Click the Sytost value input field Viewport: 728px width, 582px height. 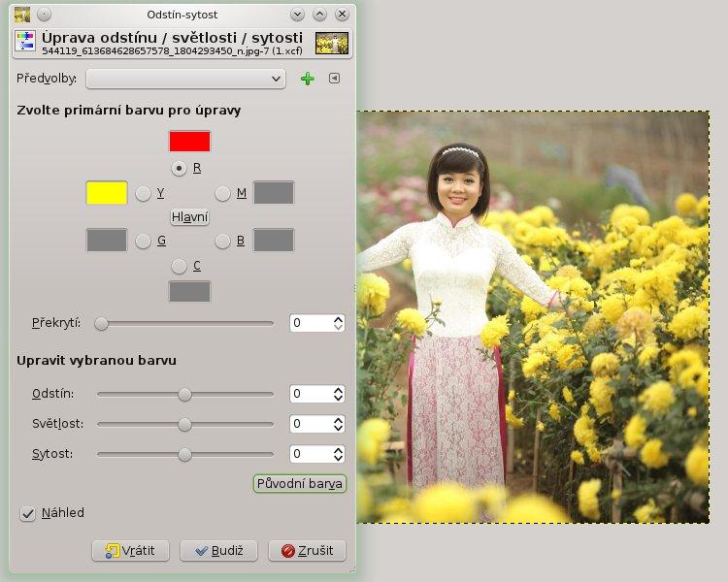[x=311, y=453]
